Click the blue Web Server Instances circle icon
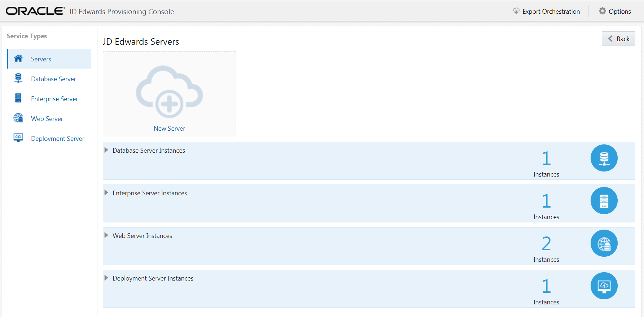644x317 pixels. [x=604, y=243]
